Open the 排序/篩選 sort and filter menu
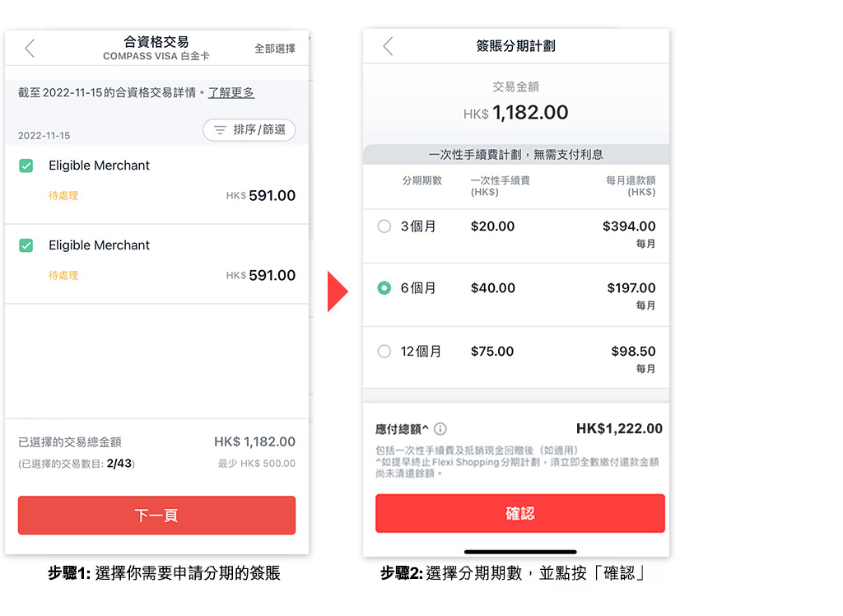This screenshot has height=616, width=843. pyautogui.click(x=249, y=129)
